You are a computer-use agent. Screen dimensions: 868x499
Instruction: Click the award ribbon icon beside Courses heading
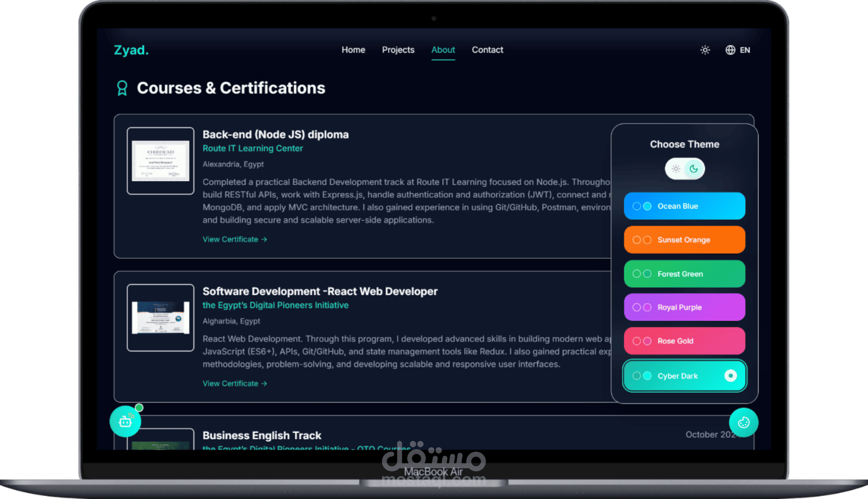[122, 88]
